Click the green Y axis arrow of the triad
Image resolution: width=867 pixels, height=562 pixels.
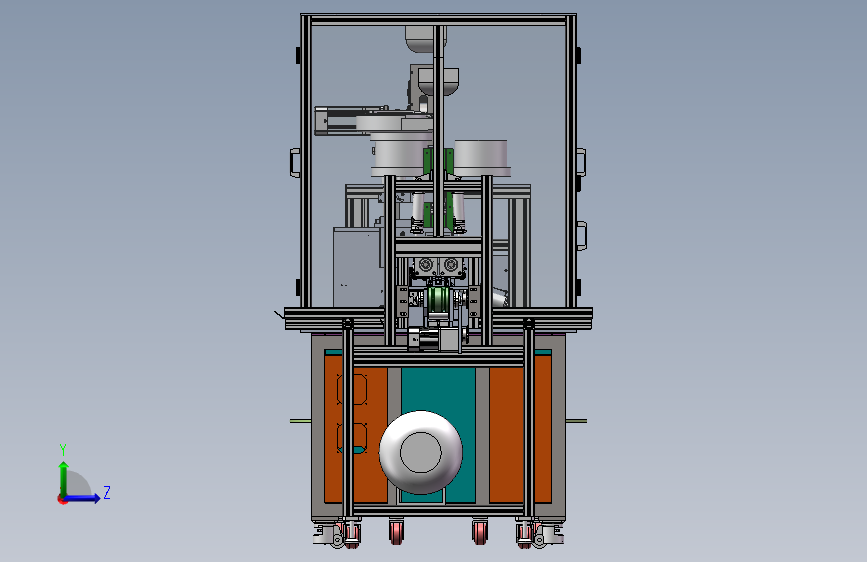click(x=64, y=478)
